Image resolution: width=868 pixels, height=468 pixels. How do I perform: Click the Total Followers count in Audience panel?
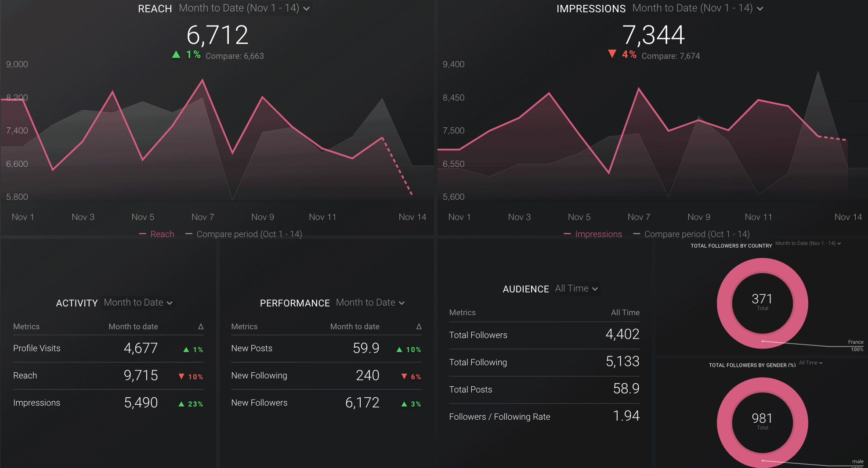623,334
